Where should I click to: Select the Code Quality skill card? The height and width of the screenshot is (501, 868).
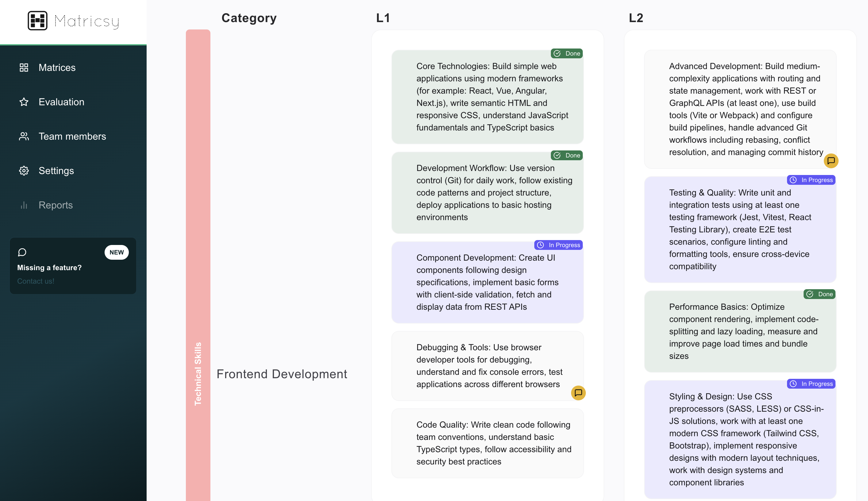[x=487, y=443]
